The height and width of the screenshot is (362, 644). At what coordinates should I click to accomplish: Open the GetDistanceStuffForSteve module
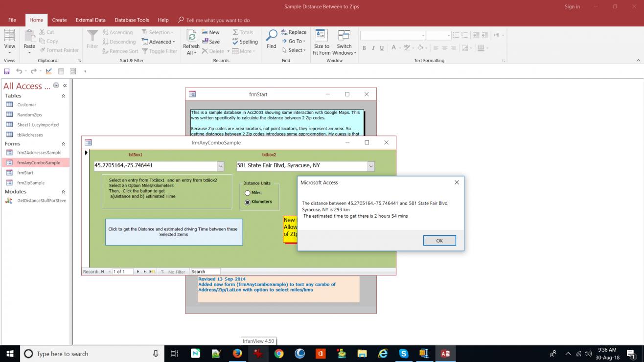tap(41, 201)
